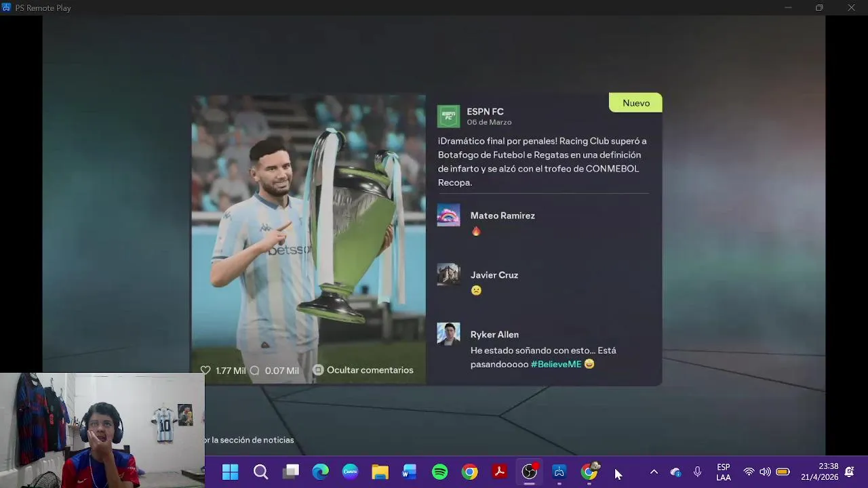Image resolution: width=868 pixels, height=488 pixels.
Task: Click the heart like icon on the post
Action: click(205, 370)
